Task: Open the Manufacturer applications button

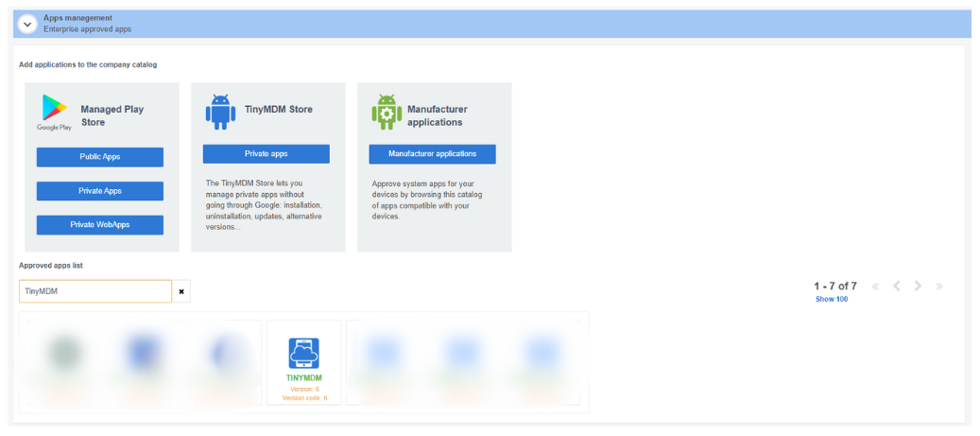Action: (433, 154)
